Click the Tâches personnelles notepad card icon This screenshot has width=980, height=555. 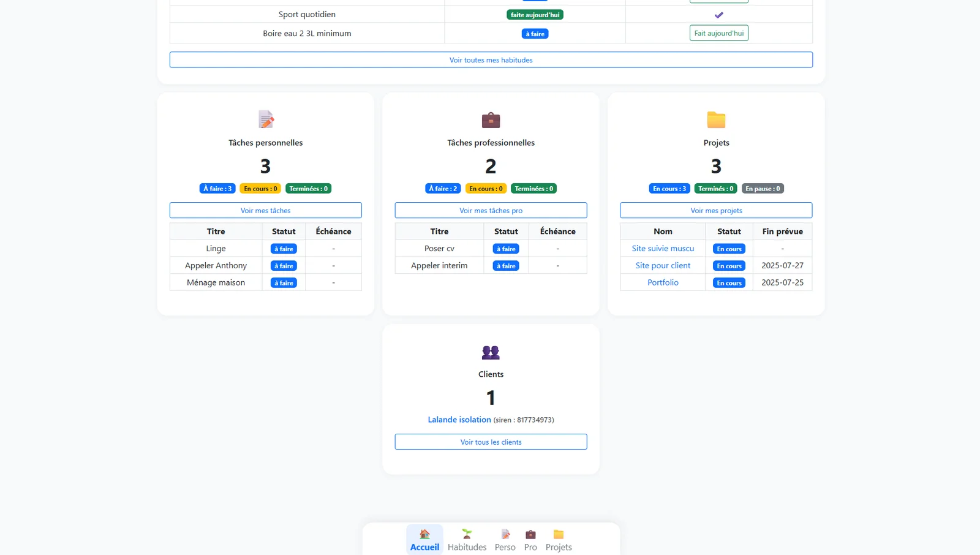[266, 119]
